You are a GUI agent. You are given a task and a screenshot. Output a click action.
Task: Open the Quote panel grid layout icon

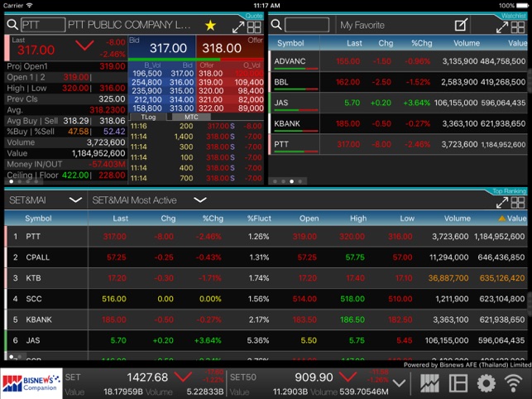[254, 27]
